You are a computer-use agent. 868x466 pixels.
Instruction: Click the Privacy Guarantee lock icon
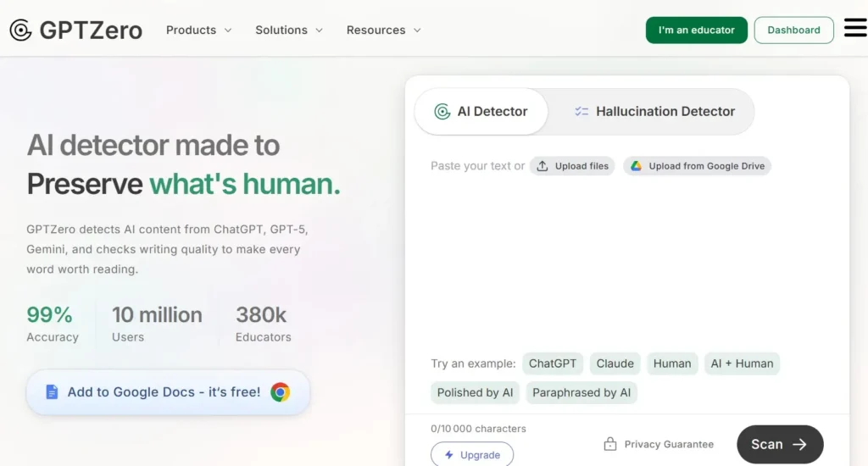click(x=609, y=444)
